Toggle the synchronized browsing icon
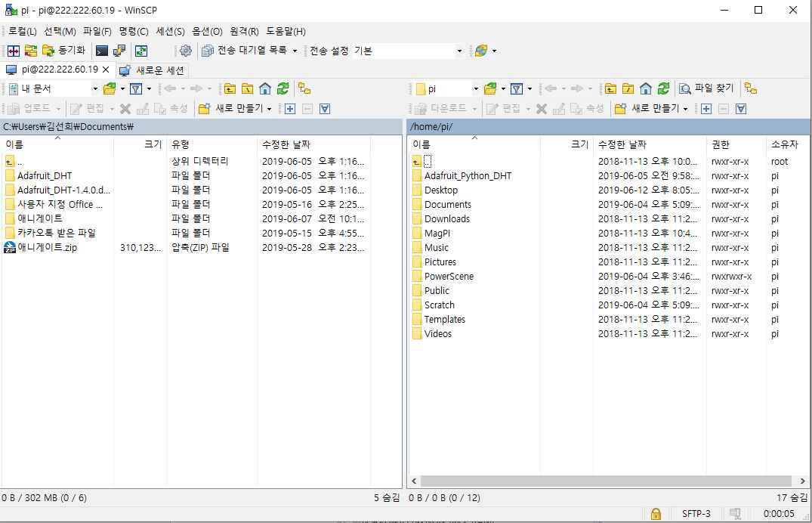The height and width of the screenshot is (523, 812). click(x=140, y=51)
